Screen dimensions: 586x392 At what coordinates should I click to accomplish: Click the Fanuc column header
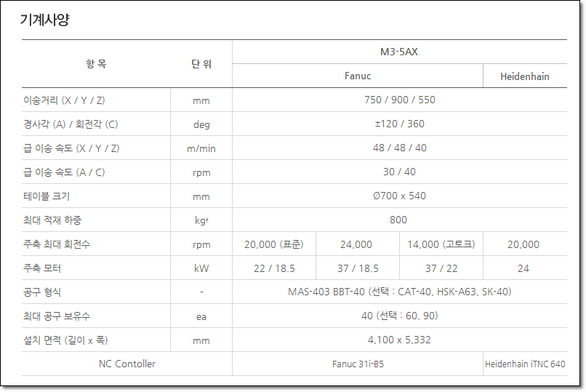point(358,76)
